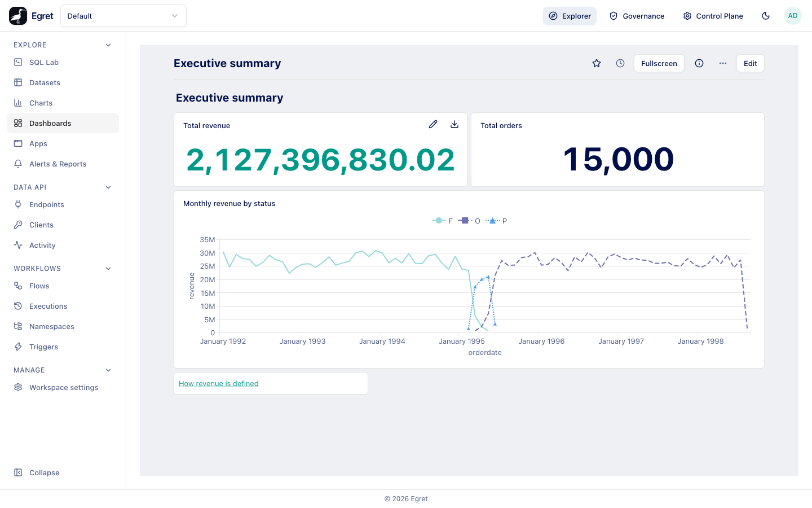Edit the Total revenue chart with the pencil icon
The height and width of the screenshot is (508, 812).
433,124
